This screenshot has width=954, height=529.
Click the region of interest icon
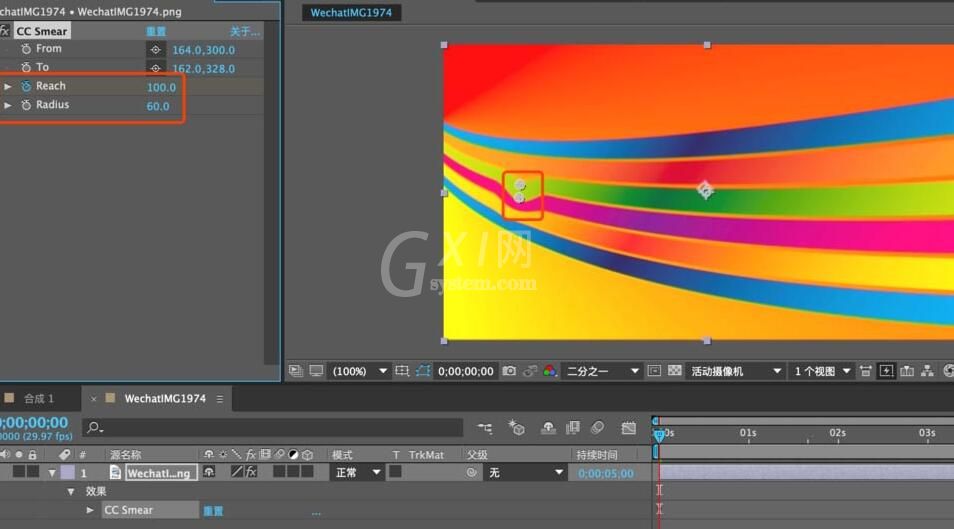tap(654, 371)
